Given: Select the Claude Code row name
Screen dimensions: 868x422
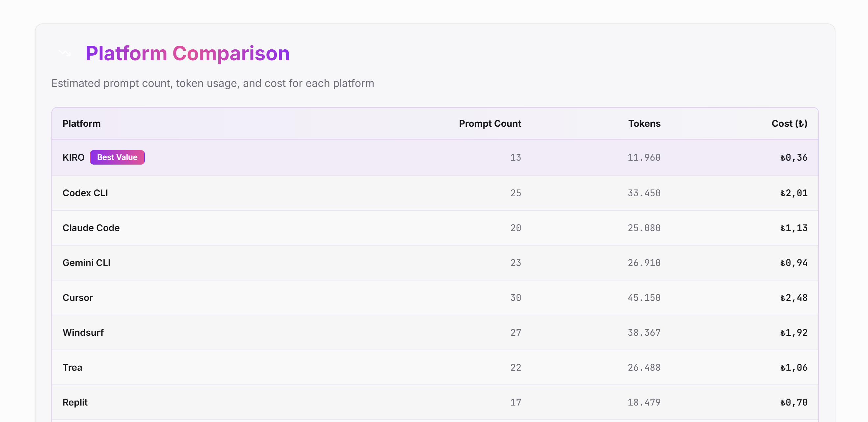Looking at the screenshot, I should click(91, 228).
